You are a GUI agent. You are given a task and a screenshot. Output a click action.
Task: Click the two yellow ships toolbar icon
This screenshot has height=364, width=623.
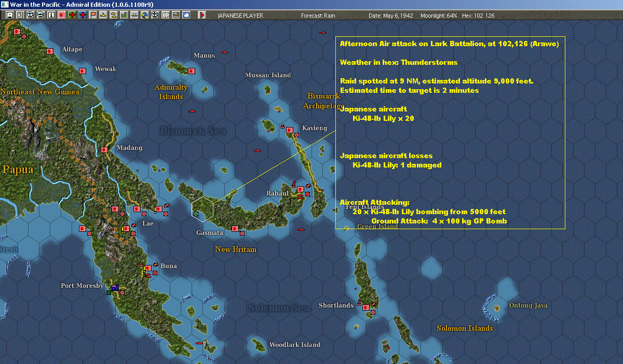[114, 16]
